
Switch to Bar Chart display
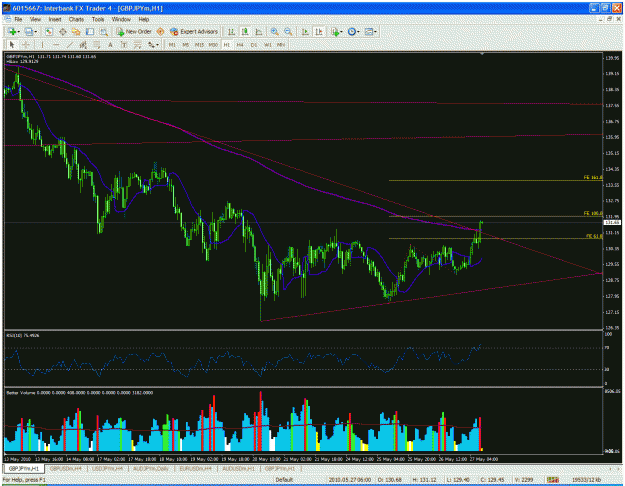pos(231,32)
